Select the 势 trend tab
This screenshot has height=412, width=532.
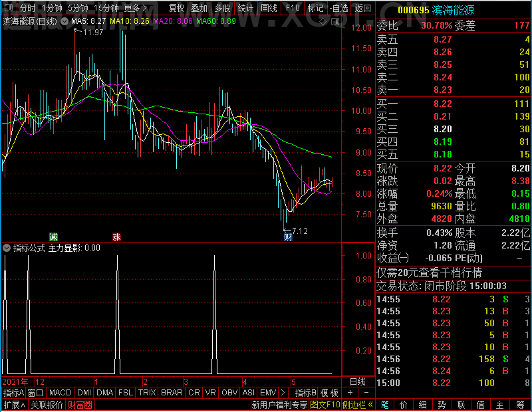442,405
